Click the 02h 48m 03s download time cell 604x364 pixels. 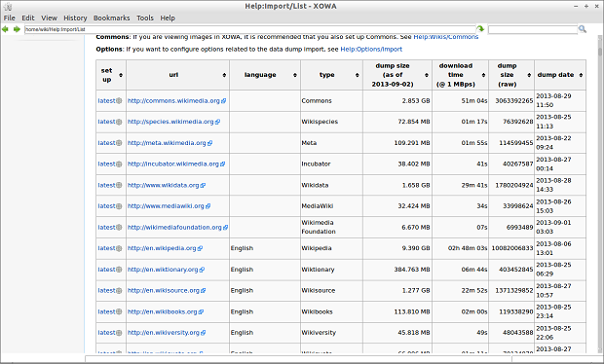[461, 248]
